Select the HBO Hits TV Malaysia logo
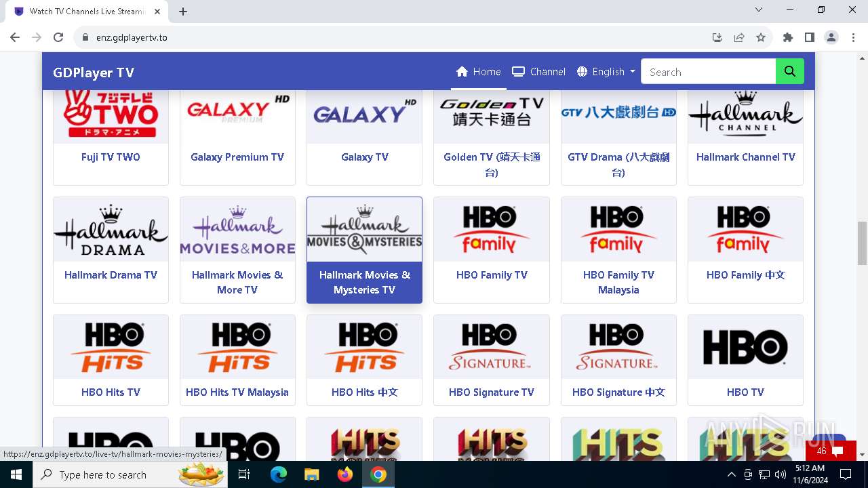This screenshot has width=868, height=488. [x=237, y=347]
